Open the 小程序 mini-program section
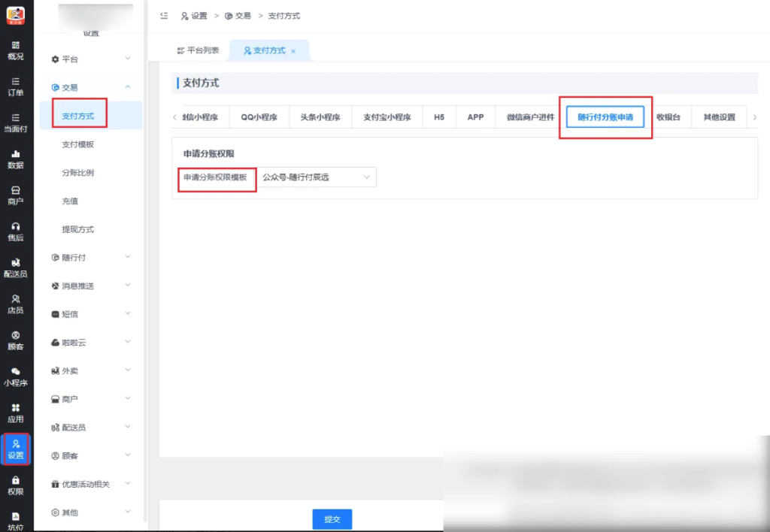Viewport: 770px width, 532px height. 15,377
